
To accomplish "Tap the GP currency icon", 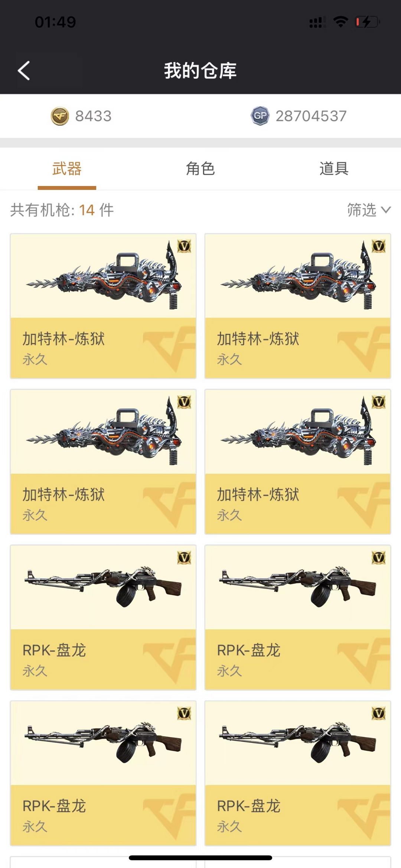I will [260, 116].
